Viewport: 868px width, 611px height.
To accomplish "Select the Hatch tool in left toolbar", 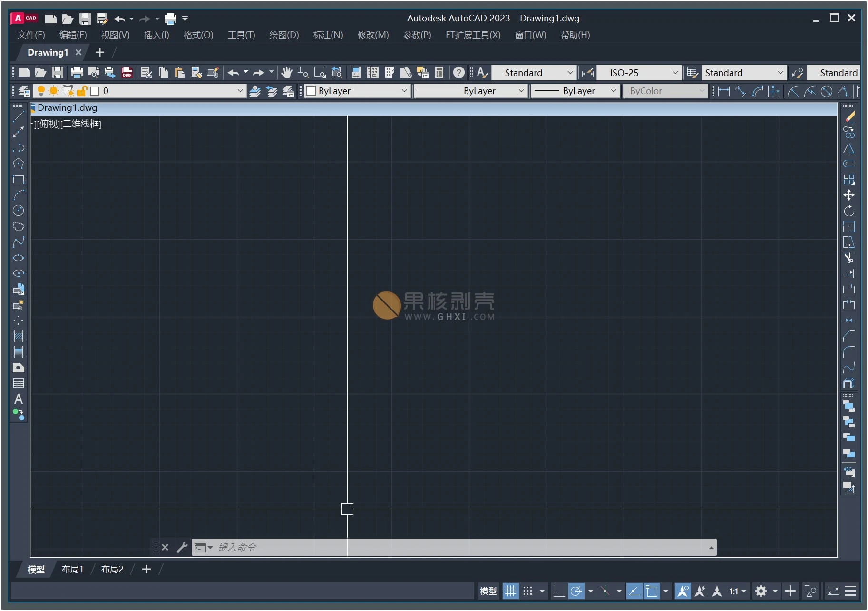I will pyautogui.click(x=18, y=336).
